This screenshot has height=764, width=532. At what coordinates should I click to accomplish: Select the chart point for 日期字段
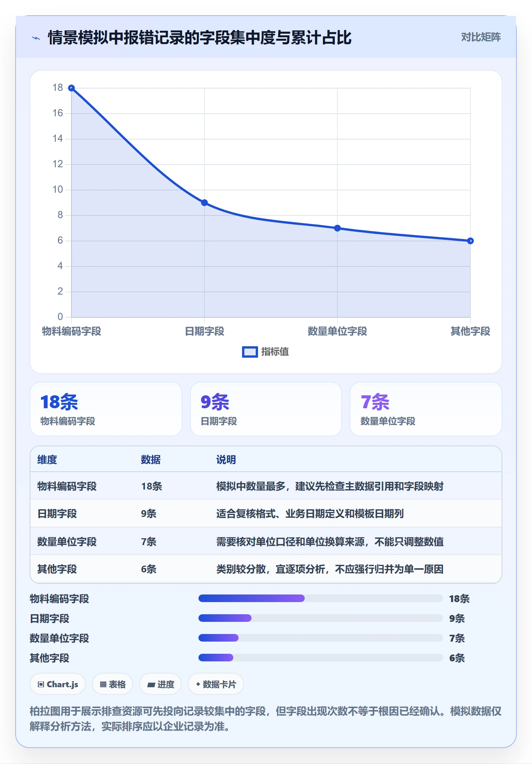(x=204, y=203)
